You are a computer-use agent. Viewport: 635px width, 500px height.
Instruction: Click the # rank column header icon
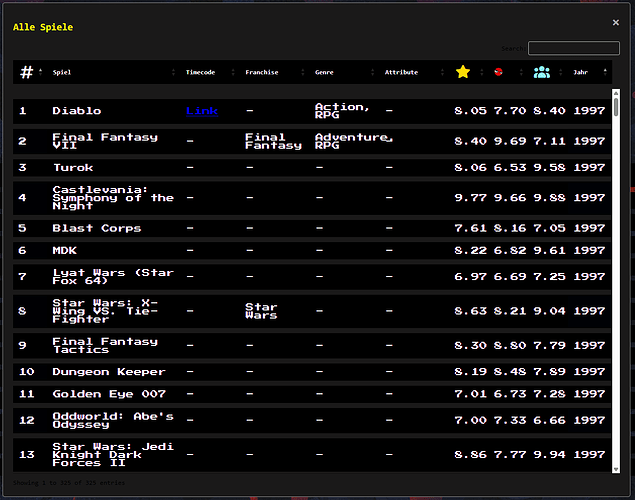pos(27,72)
